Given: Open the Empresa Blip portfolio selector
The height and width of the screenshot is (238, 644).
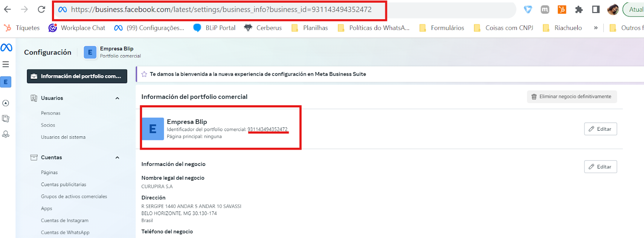Looking at the screenshot, I should tap(112, 52).
